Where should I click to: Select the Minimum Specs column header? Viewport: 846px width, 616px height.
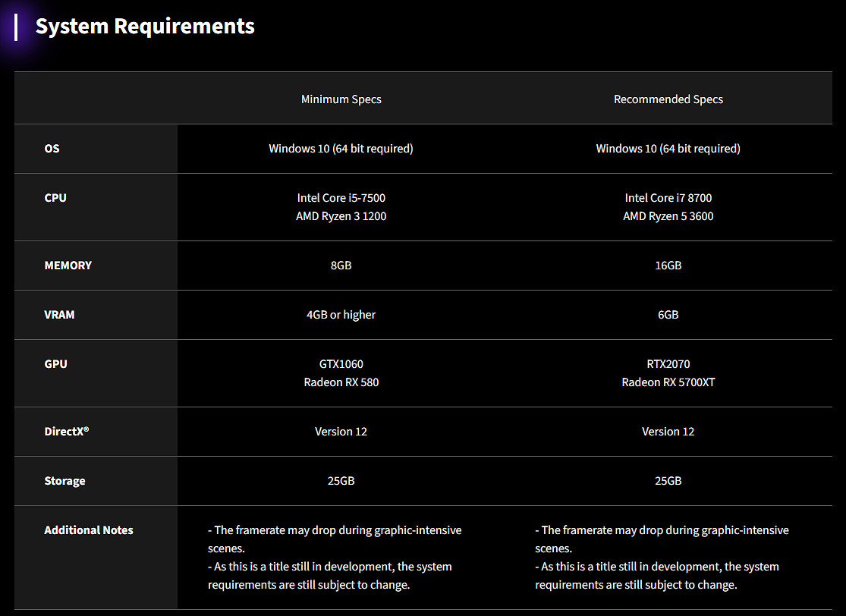click(341, 99)
